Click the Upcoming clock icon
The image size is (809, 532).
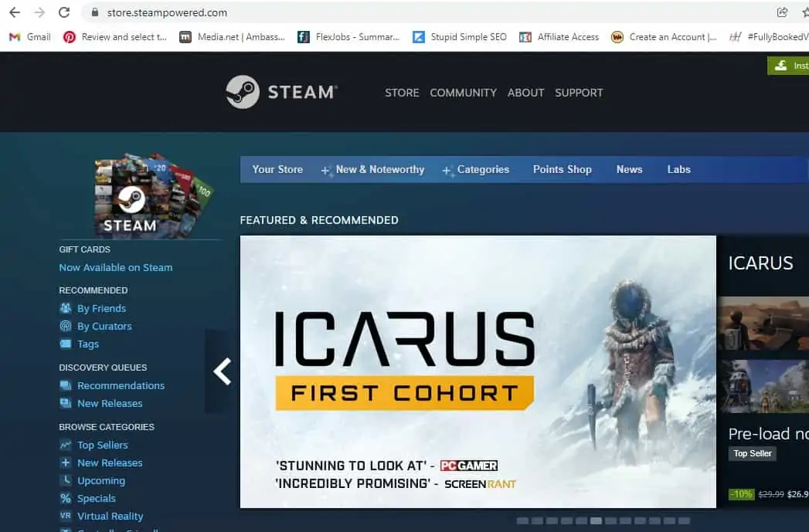click(x=66, y=480)
